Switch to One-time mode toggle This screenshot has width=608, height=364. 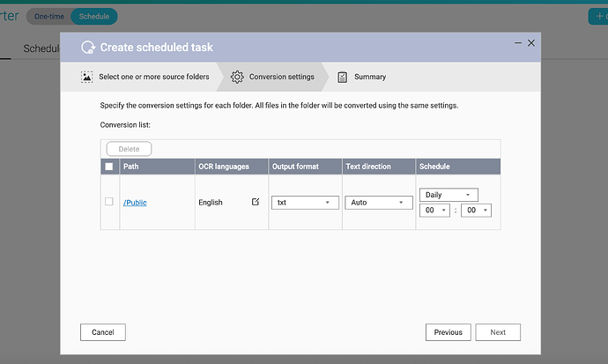(48, 16)
